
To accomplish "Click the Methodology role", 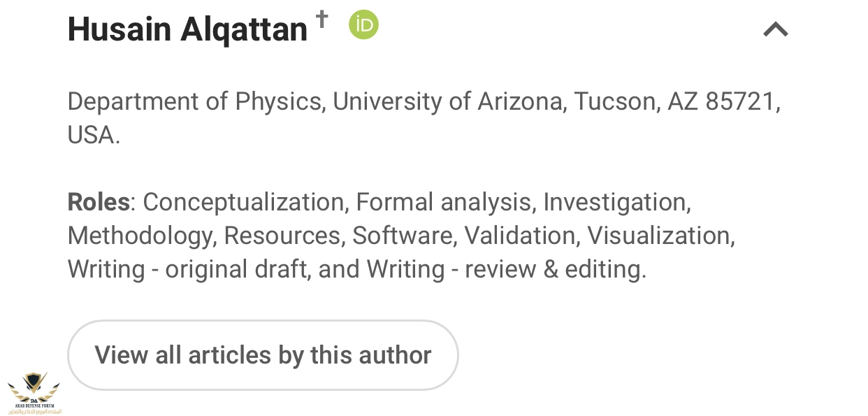I will [141, 236].
